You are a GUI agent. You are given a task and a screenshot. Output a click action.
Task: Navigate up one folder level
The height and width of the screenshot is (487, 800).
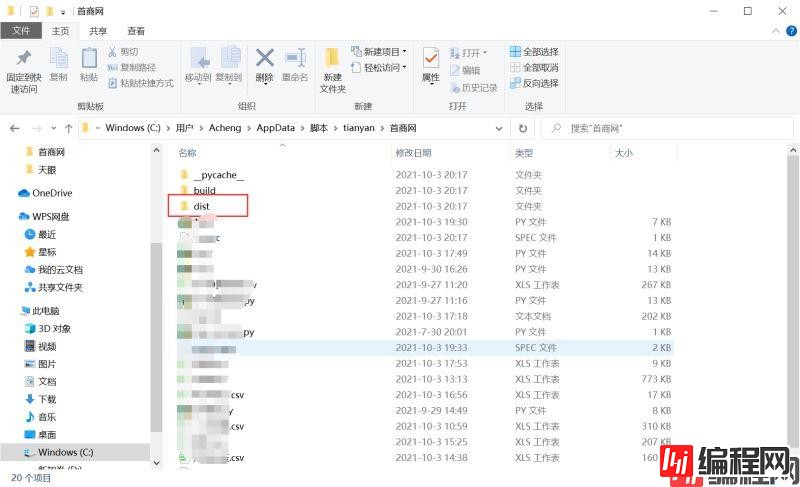pyautogui.click(x=68, y=128)
